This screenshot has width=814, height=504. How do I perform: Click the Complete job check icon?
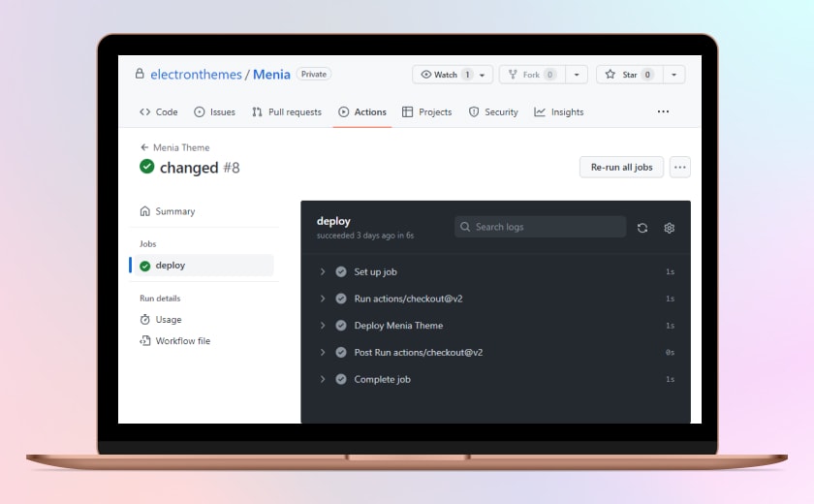point(341,379)
